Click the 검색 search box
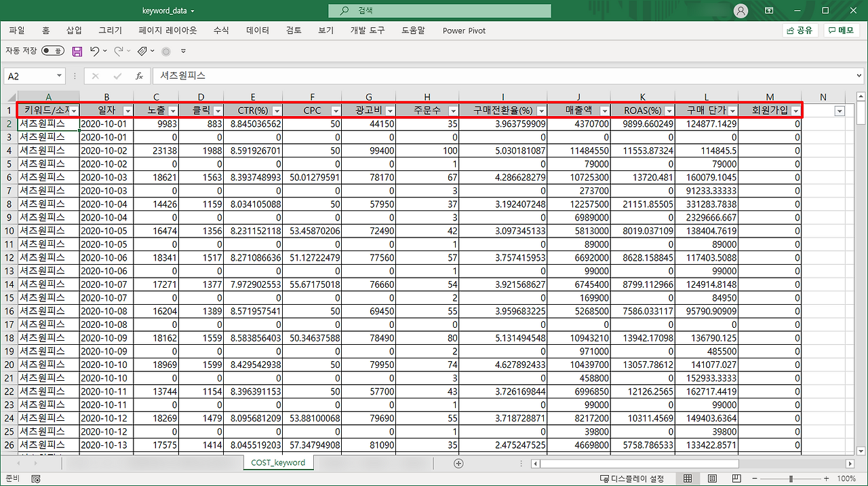This screenshot has width=868, height=486. click(439, 11)
